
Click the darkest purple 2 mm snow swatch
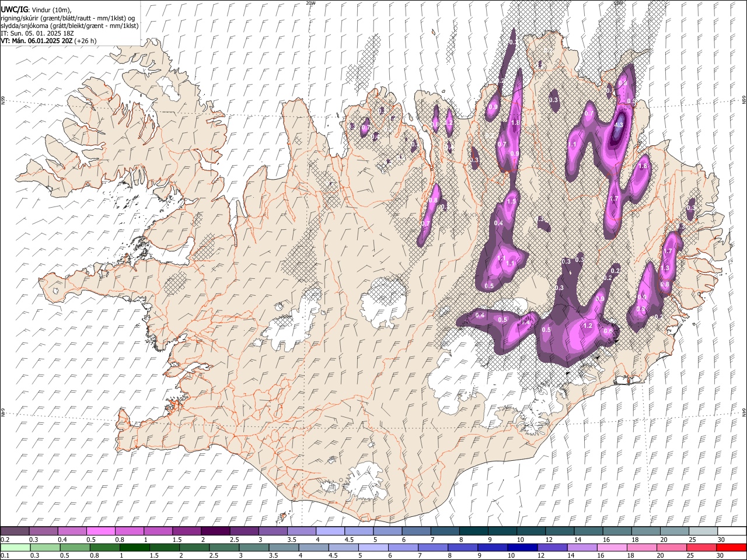pyautogui.click(x=215, y=531)
